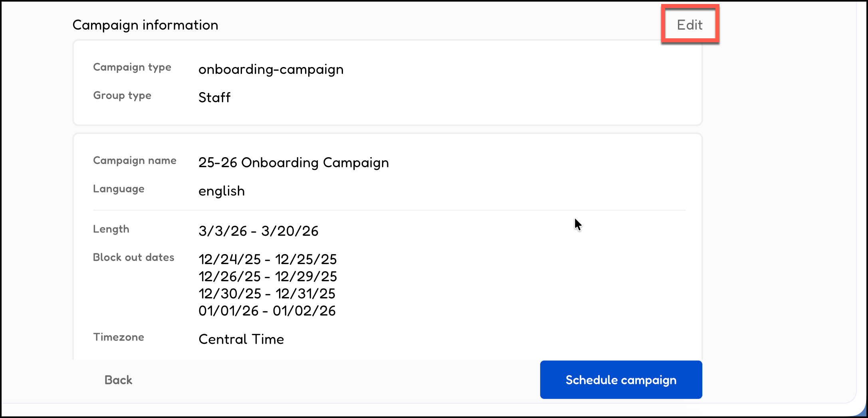Click block out date 12/30/25 - 12/31/25

click(x=267, y=294)
